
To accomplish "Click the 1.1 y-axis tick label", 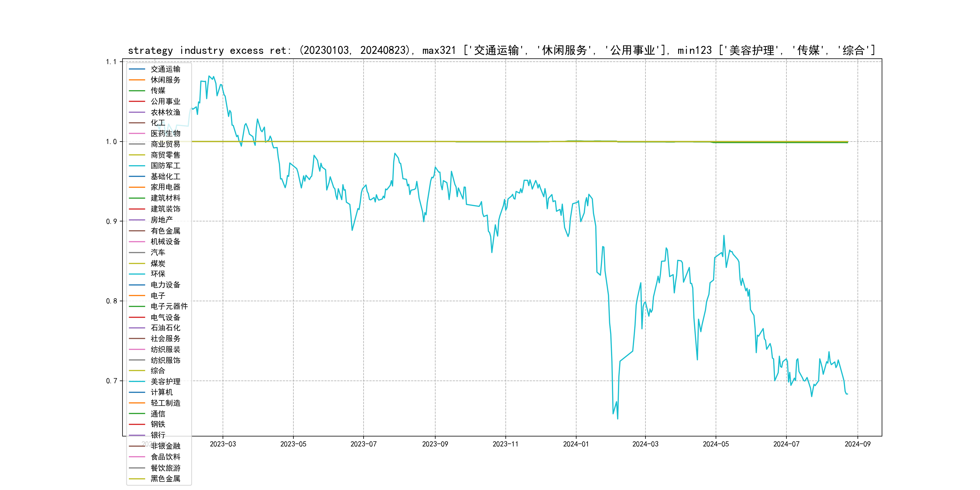I will (112, 62).
